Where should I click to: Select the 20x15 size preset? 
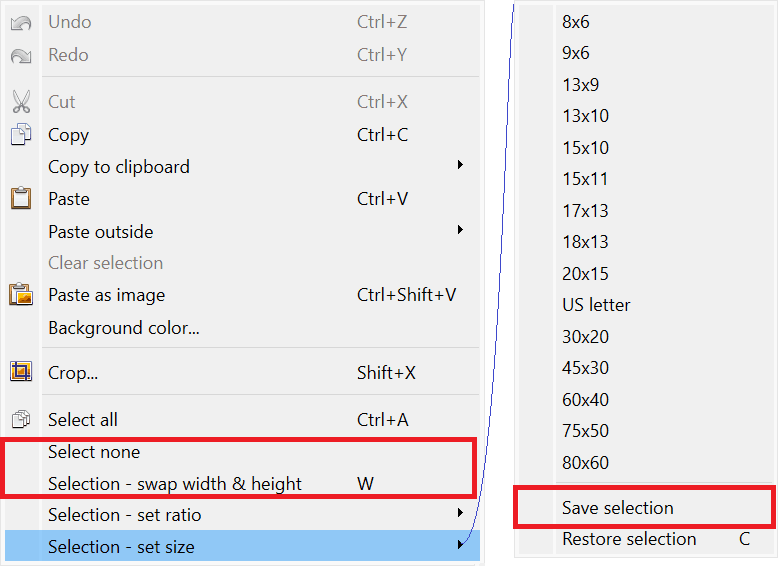coord(585,274)
